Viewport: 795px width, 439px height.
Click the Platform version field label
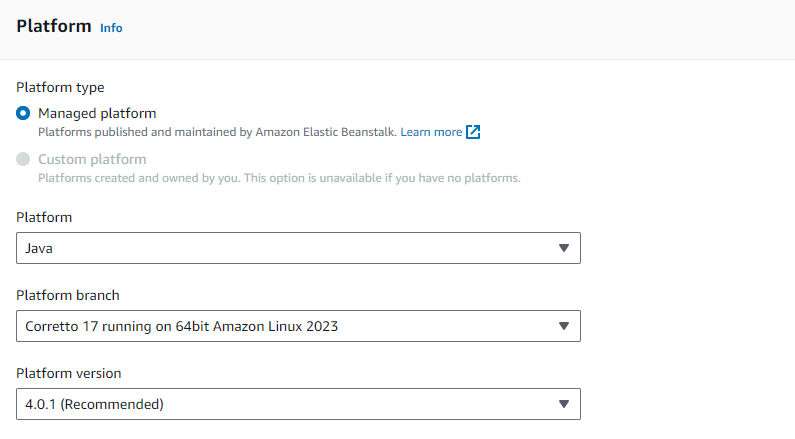(69, 373)
